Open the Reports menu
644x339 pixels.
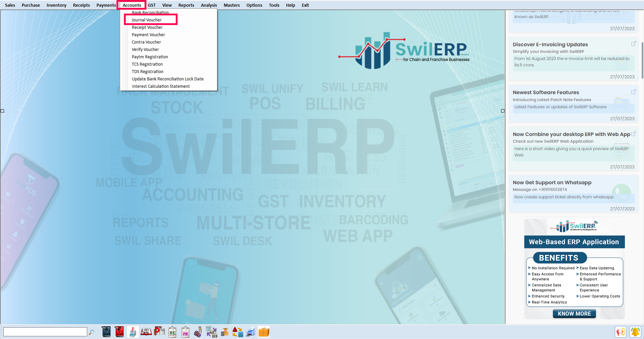pyautogui.click(x=186, y=5)
